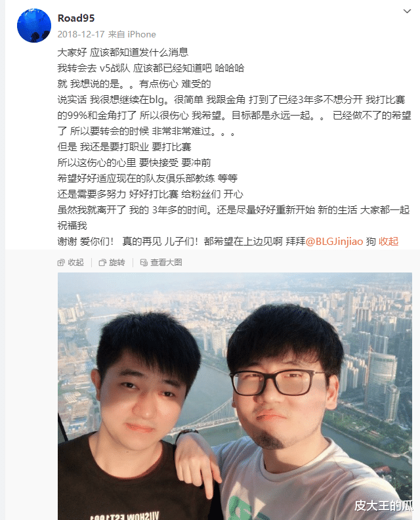Expand the post options chevron menu
Image resolution: width=420 pixels, height=520 pixels.
pos(407,11)
